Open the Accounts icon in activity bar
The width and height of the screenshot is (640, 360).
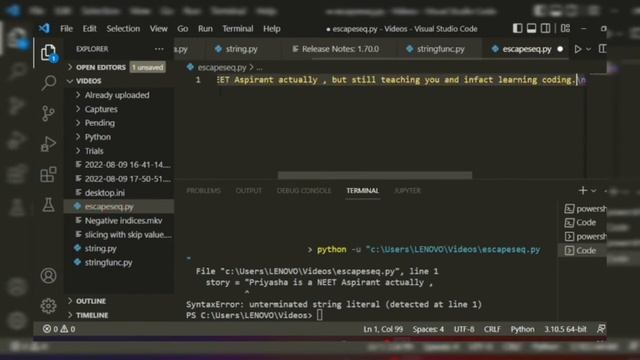[x=48, y=276]
